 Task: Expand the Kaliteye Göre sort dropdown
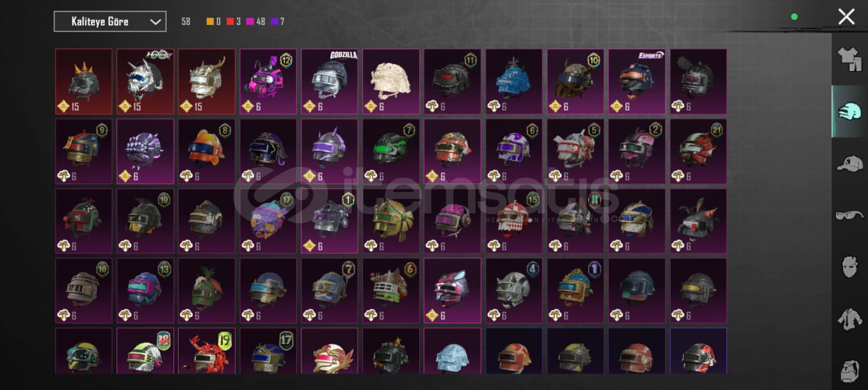click(x=110, y=22)
